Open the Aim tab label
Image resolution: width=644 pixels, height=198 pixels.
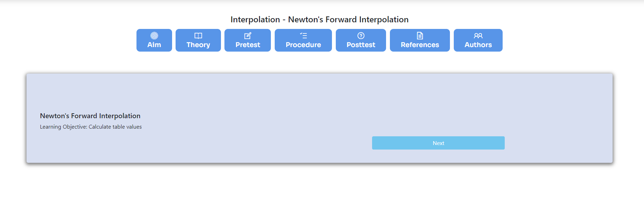click(154, 45)
